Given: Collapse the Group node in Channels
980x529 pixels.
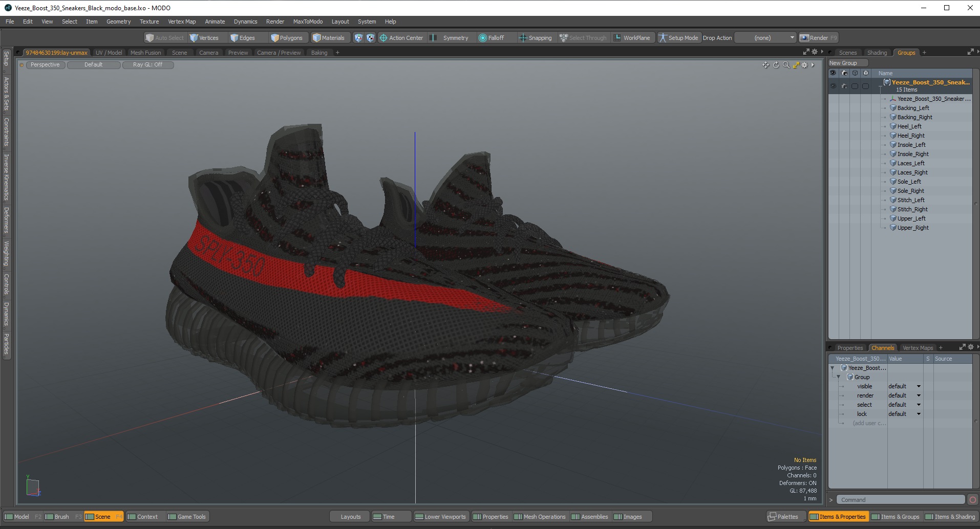Looking at the screenshot, I should [x=838, y=377].
